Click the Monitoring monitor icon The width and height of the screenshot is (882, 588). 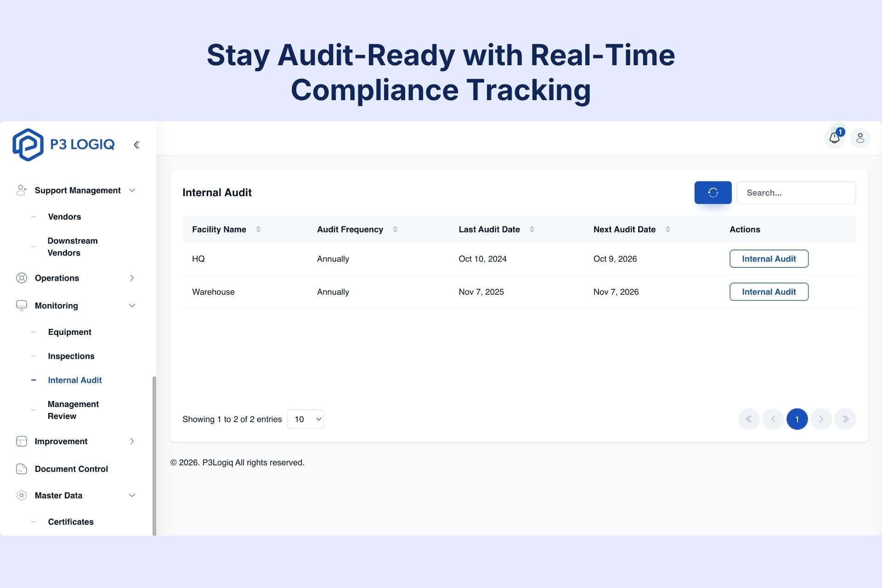(x=21, y=305)
